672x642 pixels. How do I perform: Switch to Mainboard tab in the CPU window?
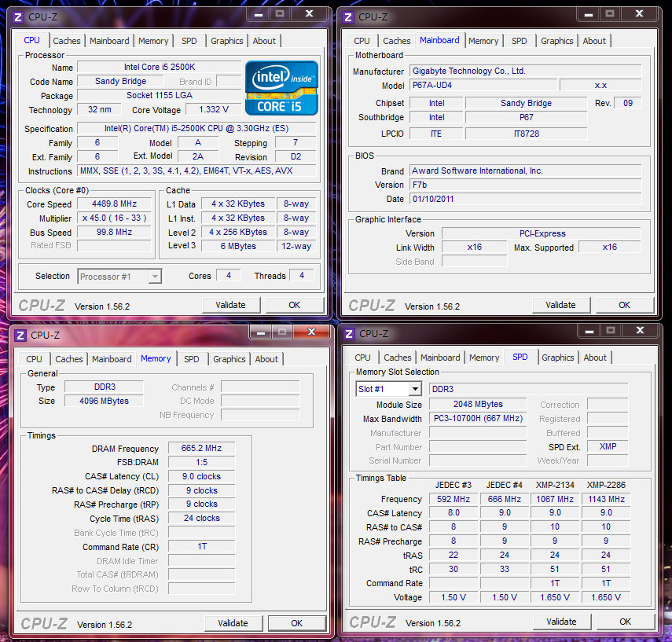click(109, 41)
